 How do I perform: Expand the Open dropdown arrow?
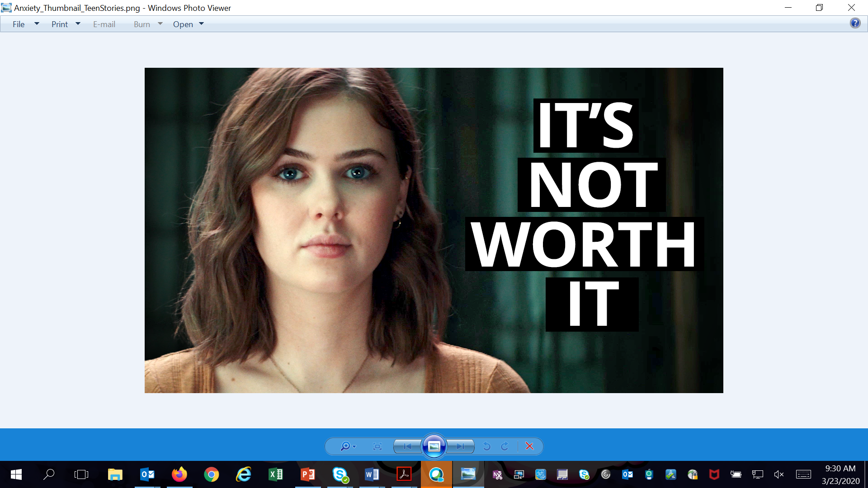pyautogui.click(x=201, y=24)
